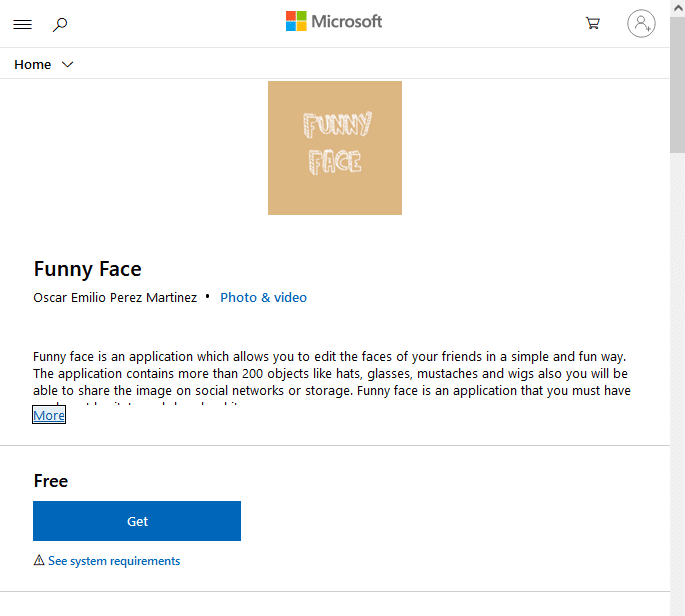This screenshot has width=685, height=616.
Task: Click the Funny Face app tile image
Action: pos(335,148)
